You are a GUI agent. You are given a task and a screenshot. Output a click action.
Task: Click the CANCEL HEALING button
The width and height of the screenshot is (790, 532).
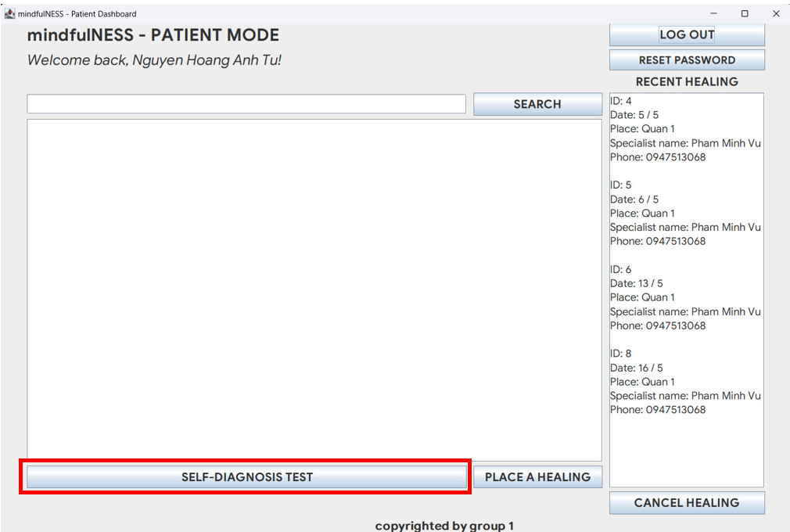click(687, 503)
